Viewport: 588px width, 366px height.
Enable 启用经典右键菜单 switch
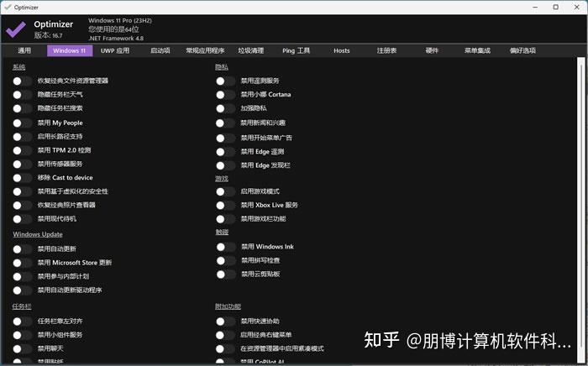tap(225, 335)
